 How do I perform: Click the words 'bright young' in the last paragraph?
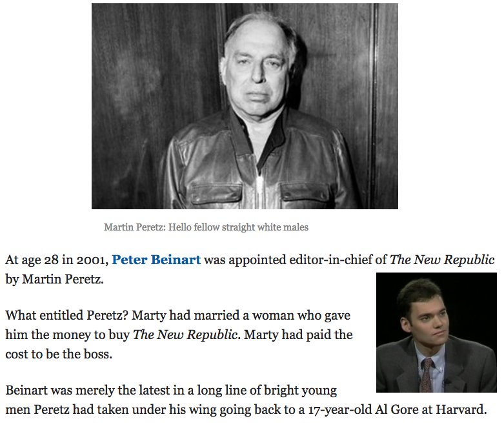pyautogui.click(x=300, y=390)
